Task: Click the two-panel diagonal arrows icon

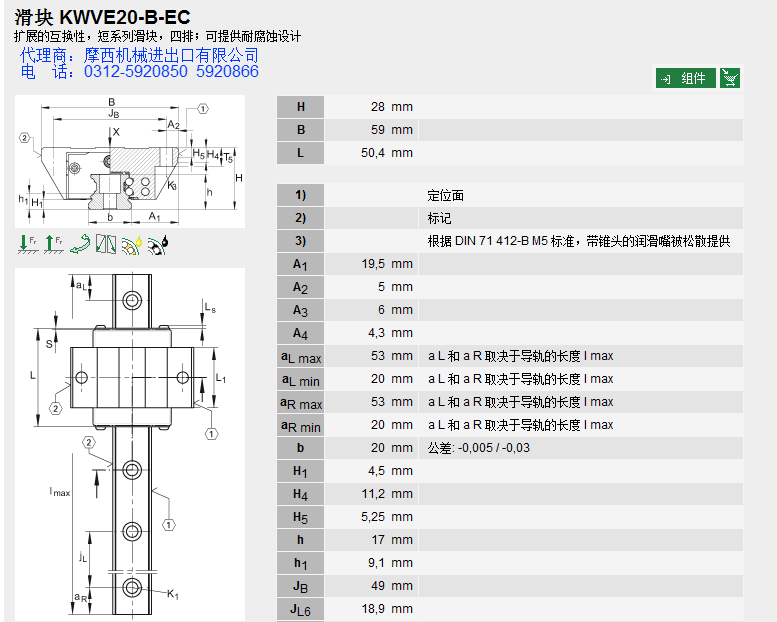Action: click(105, 243)
